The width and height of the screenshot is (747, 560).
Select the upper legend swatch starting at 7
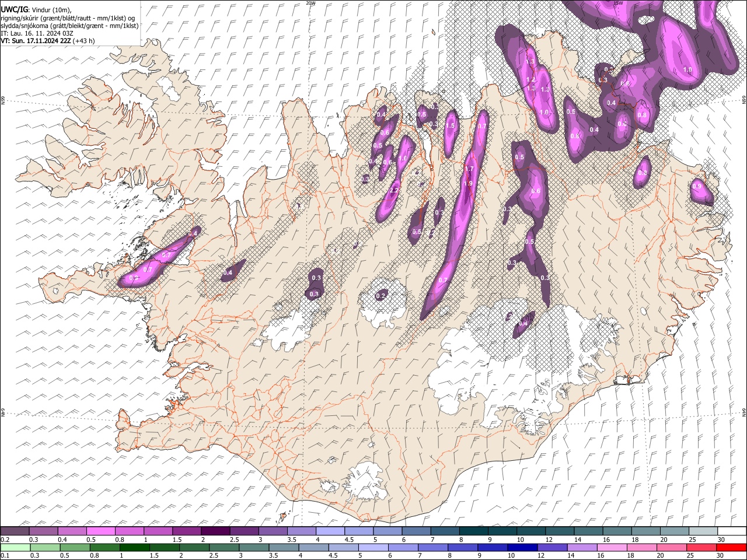[x=445, y=531]
